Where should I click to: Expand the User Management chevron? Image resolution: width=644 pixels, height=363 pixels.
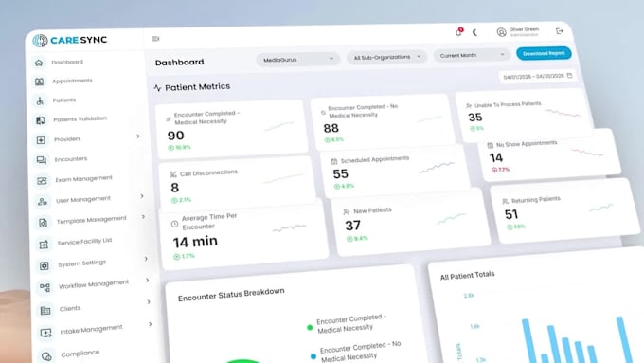(x=142, y=196)
